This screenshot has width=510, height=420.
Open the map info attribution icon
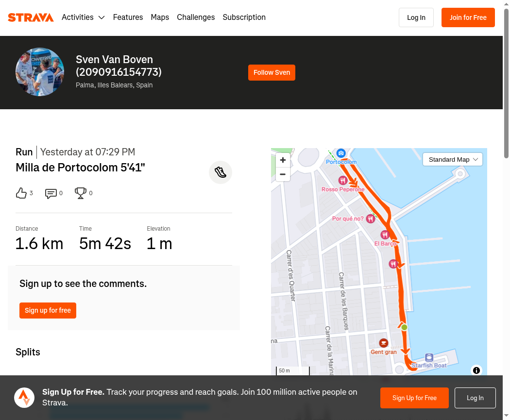coord(476,370)
